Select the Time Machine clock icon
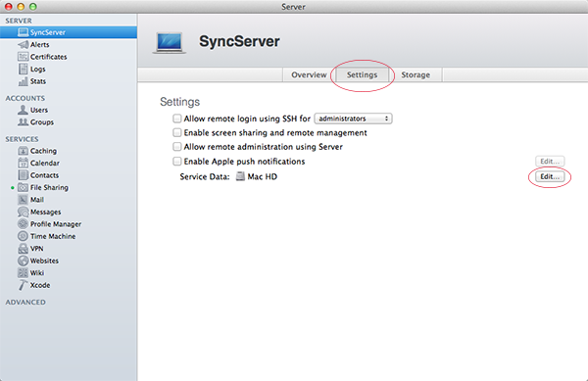 pos(23,236)
